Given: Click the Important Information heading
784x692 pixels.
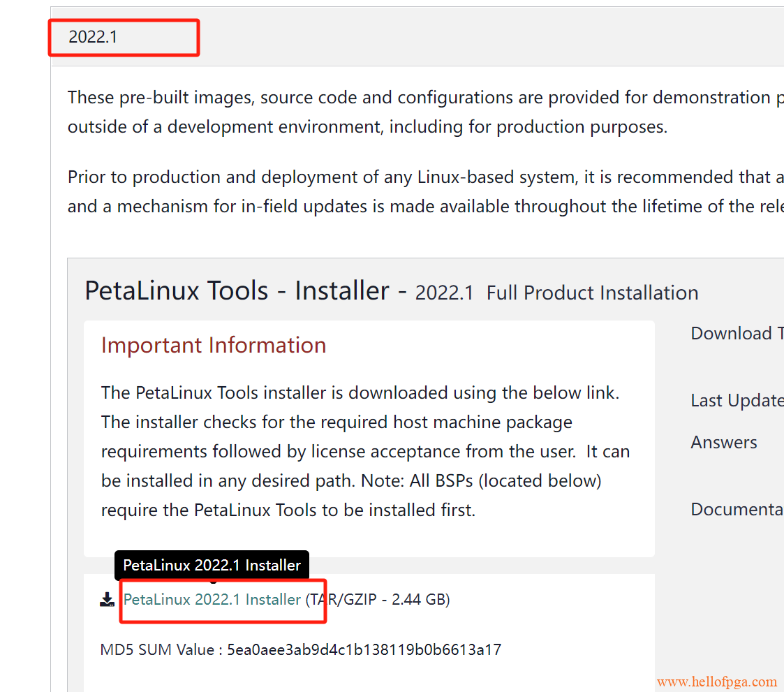Looking at the screenshot, I should 214,345.
